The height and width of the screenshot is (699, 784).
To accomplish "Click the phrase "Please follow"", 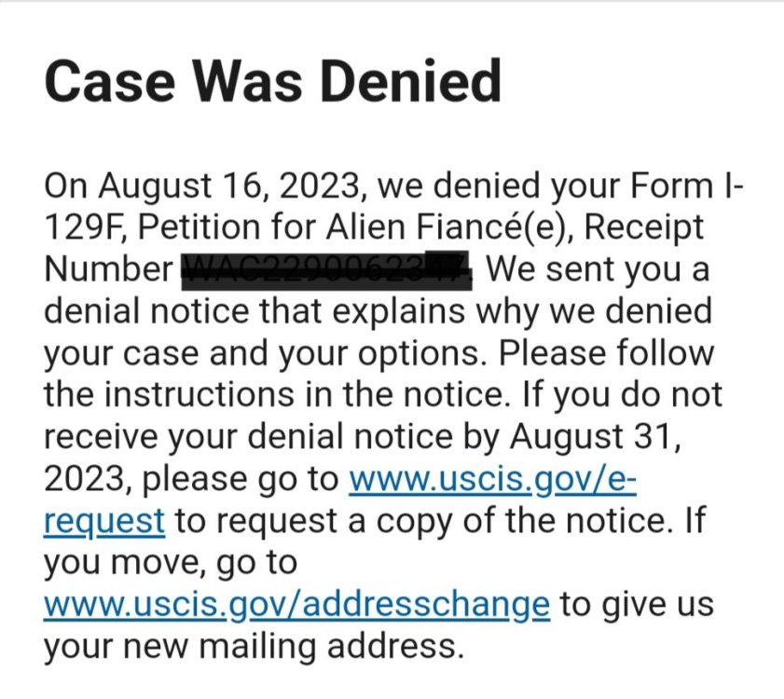I will [606, 353].
